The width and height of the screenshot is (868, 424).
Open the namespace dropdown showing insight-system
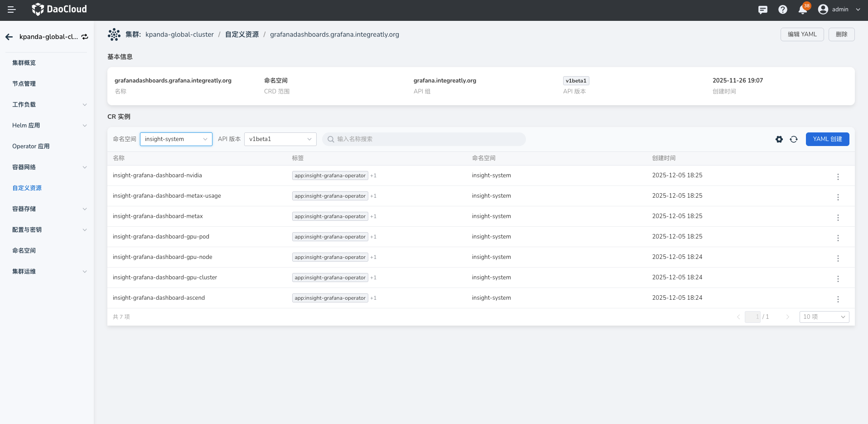(x=176, y=139)
